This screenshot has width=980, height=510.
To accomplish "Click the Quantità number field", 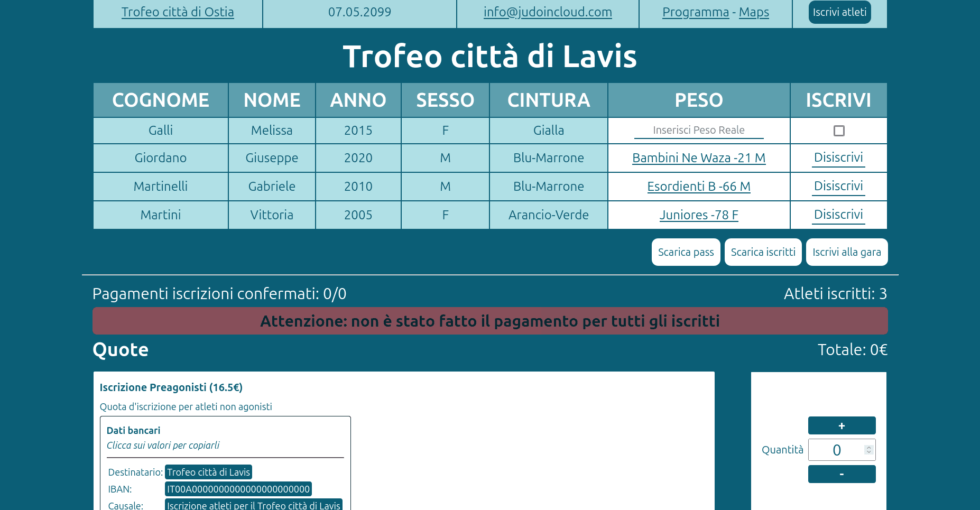I will pyautogui.click(x=836, y=450).
